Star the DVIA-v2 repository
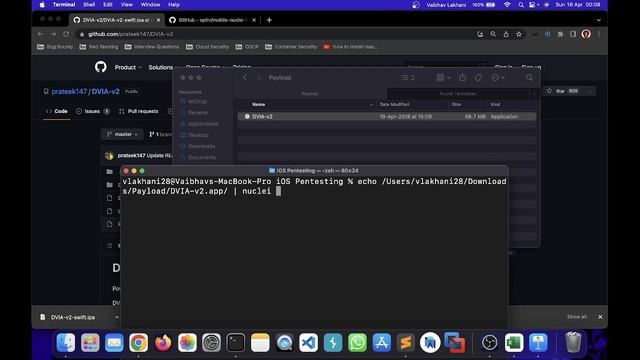The width and height of the screenshot is (640, 360). [564, 91]
